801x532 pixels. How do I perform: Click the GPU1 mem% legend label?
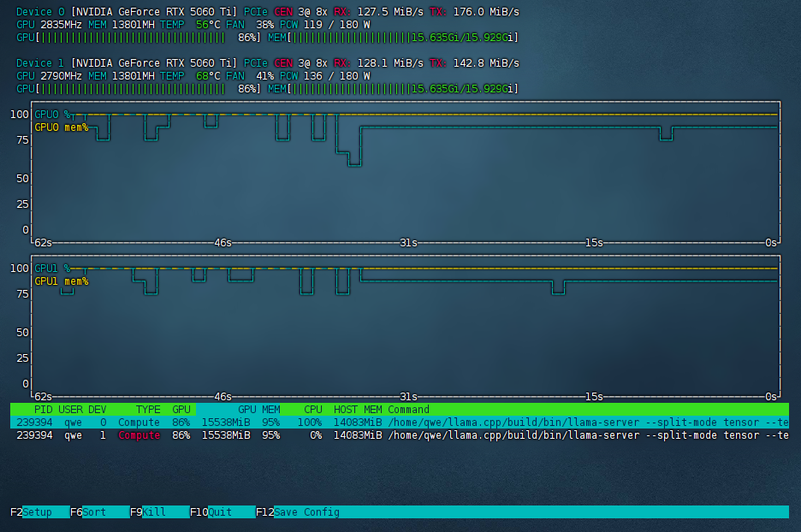tap(62, 281)
